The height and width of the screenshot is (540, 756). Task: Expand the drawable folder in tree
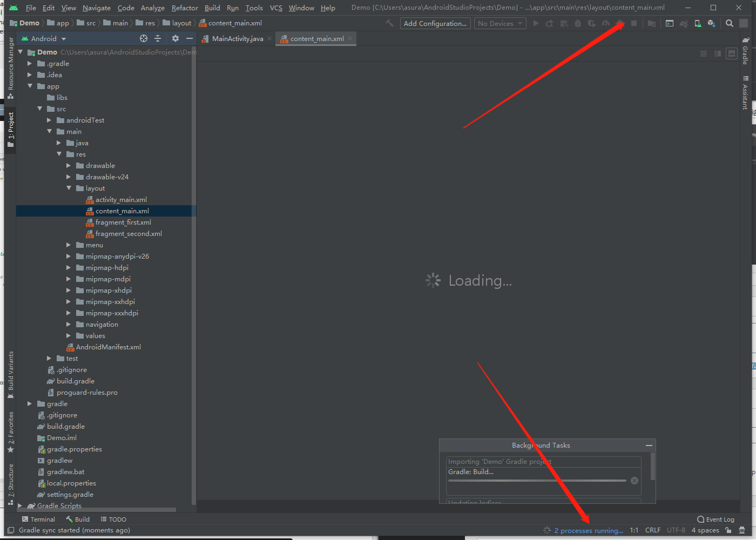(69, 166)
